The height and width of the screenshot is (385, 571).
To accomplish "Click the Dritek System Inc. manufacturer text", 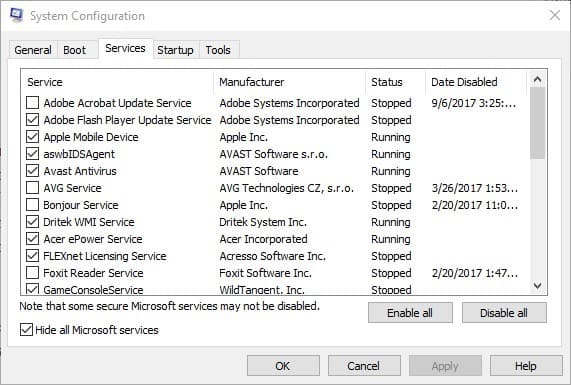I will click(263, 222).
